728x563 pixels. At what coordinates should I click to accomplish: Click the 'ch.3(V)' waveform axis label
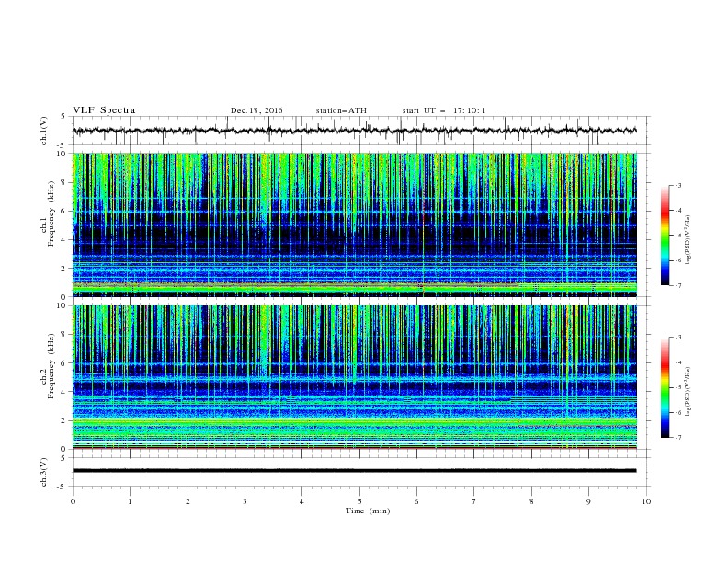click(44, 472)
